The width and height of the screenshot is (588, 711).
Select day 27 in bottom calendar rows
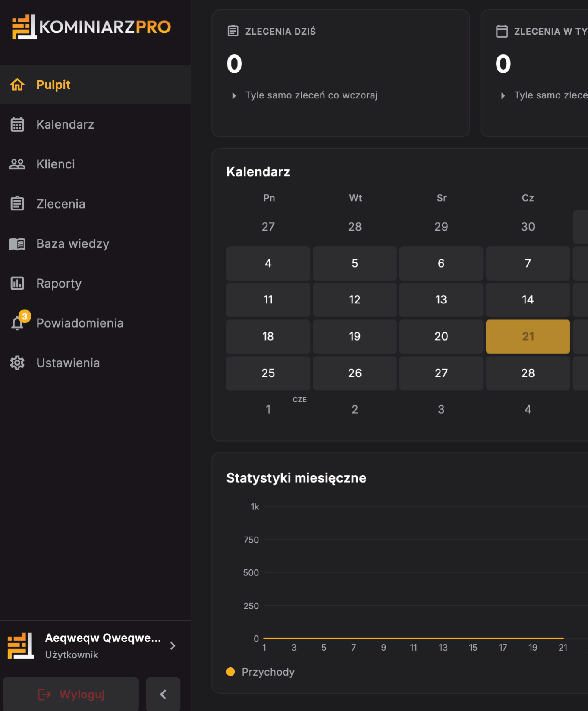click(441, 373)
